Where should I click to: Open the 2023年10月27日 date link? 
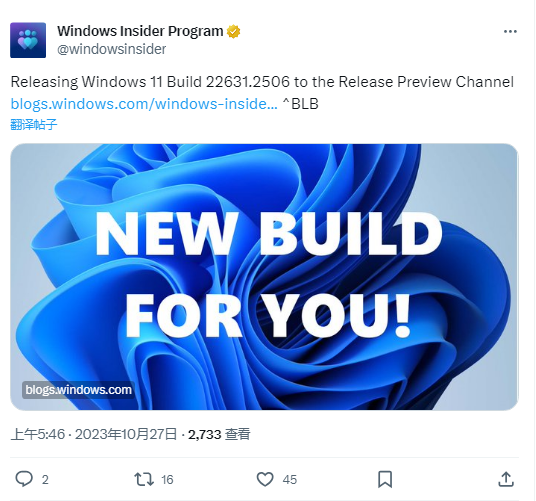126,434
